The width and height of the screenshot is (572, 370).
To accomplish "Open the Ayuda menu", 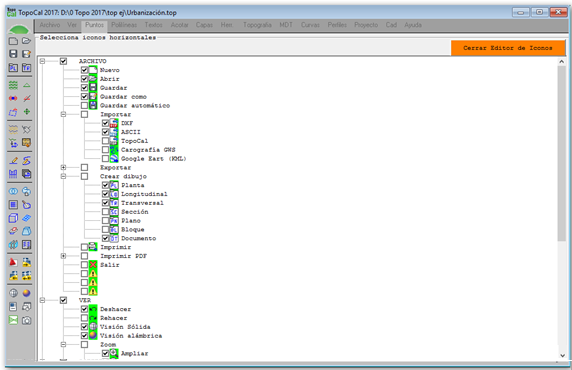I will pos(413,25).
